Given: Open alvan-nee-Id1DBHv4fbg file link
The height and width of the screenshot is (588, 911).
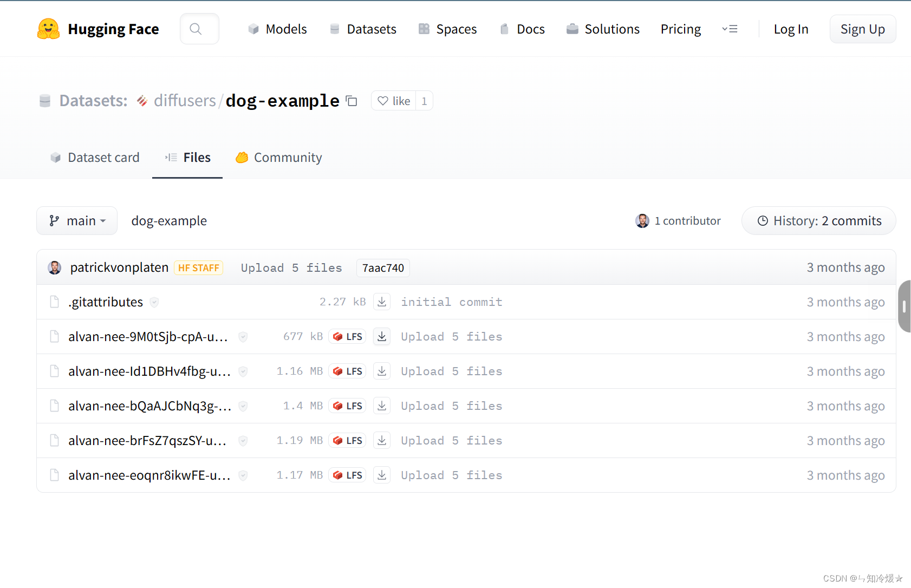Looking at the screenshot, I should (149, 371).
